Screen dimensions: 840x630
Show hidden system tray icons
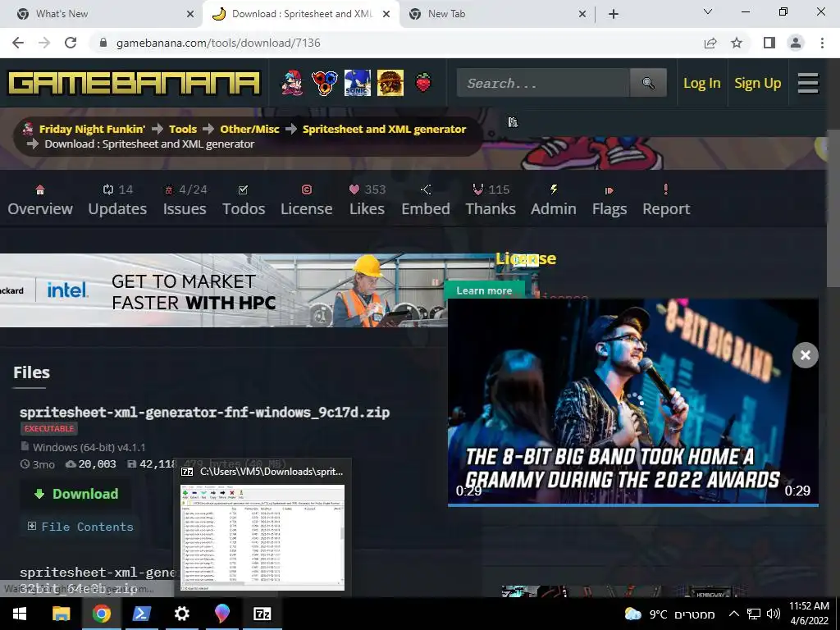(733, 614)
